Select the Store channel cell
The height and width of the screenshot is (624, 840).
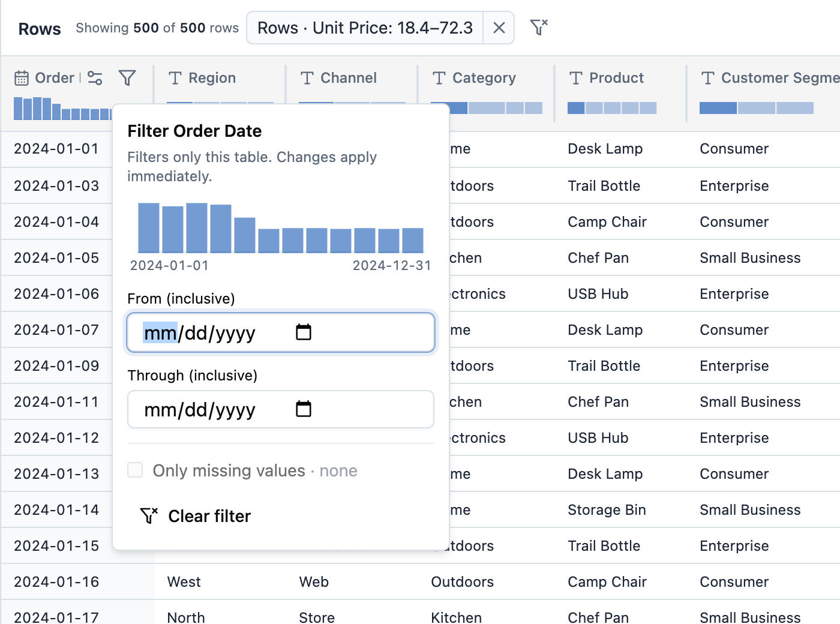click(317, 617)
